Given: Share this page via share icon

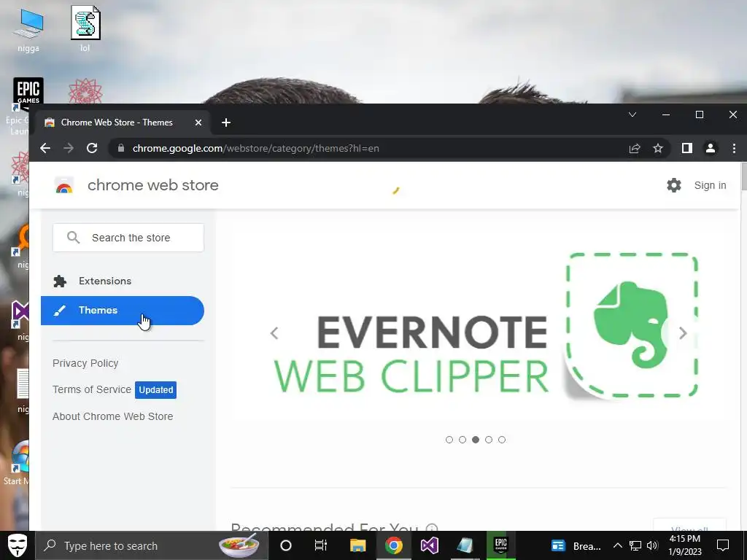Looking at the screenshot, I should (635, 149).
